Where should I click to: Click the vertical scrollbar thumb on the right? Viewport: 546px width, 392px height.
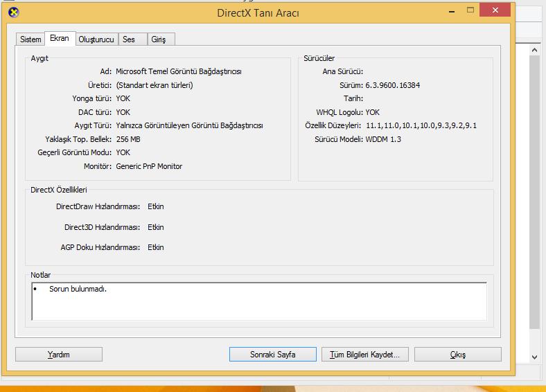pos(534,187)
